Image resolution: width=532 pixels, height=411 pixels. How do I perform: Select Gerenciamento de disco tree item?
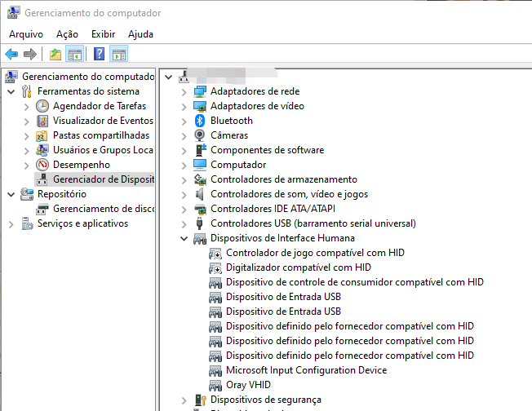[x=104, y=209]
